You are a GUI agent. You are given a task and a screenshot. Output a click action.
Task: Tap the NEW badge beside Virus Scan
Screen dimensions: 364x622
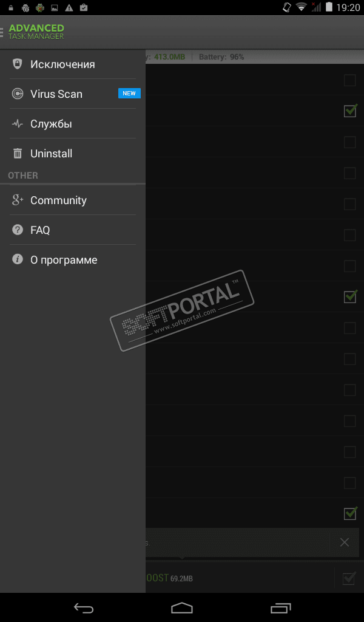coord(129,93)
